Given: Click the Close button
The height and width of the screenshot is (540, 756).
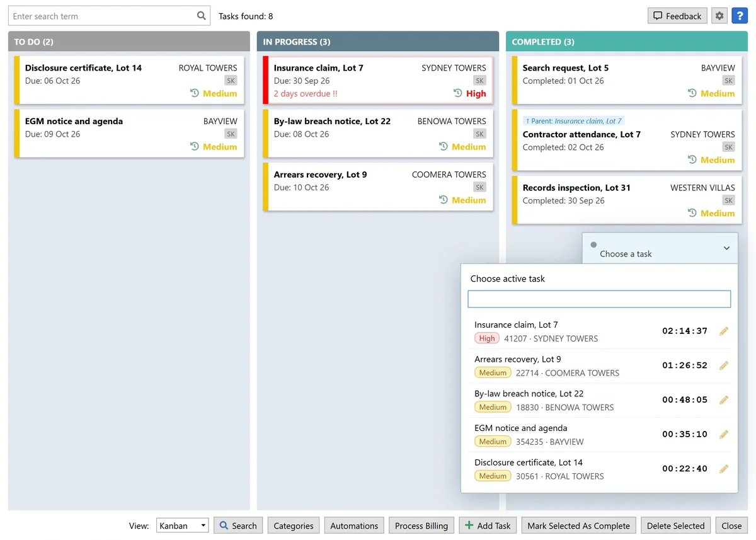Looking at the screenshot, I should point(731,526).
